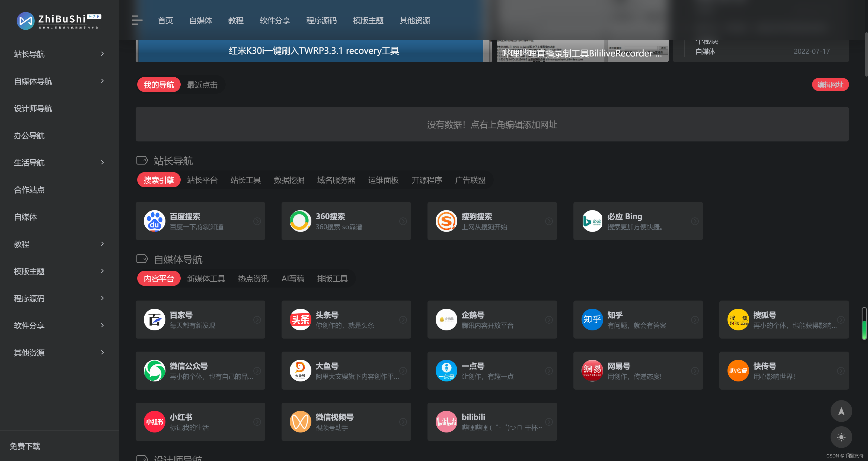
Task: Expand the 程序源码 sidebar chevron
Action: 103,298
